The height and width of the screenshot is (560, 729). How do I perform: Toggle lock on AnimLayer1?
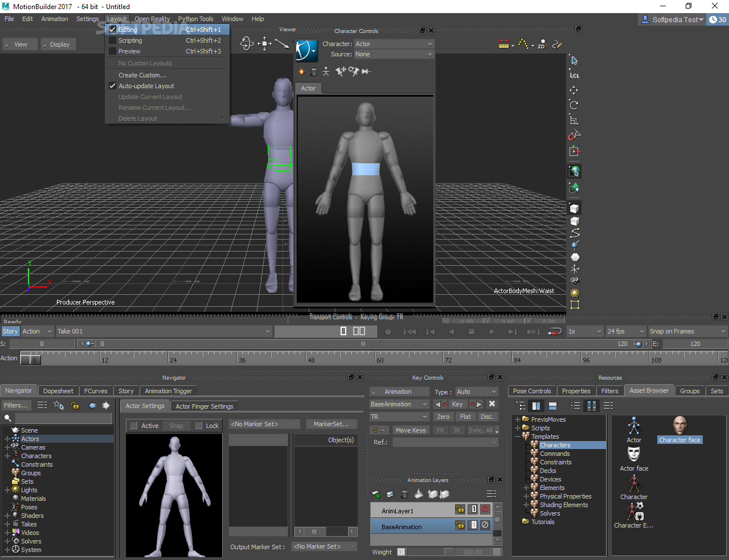coord(460,509)
